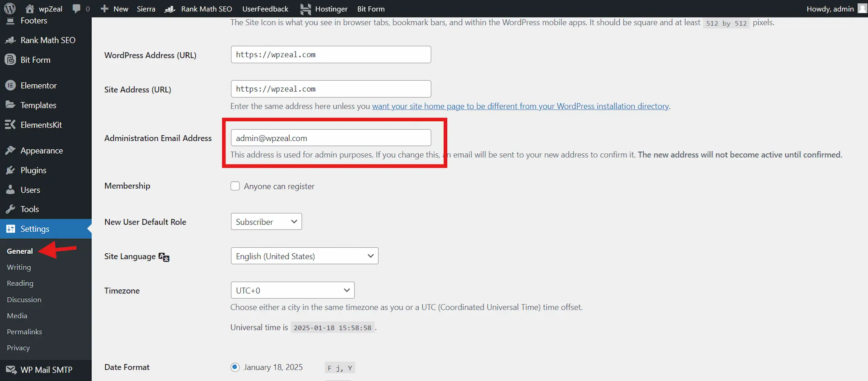Viewport: 868px width, 381px height.
Task: Expand the New User Default Role dropdown
Action: (266, 222)
